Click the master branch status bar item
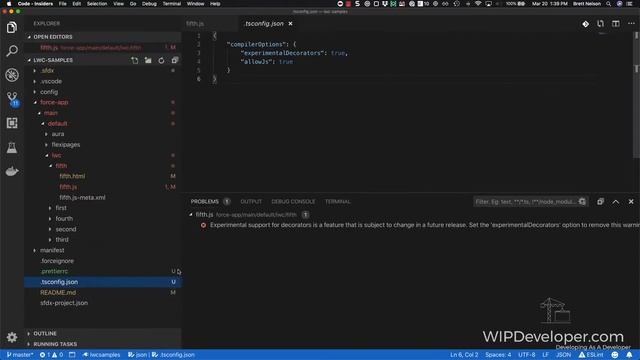Viewport: 640px width, 360px height. (x=20, y=355)
